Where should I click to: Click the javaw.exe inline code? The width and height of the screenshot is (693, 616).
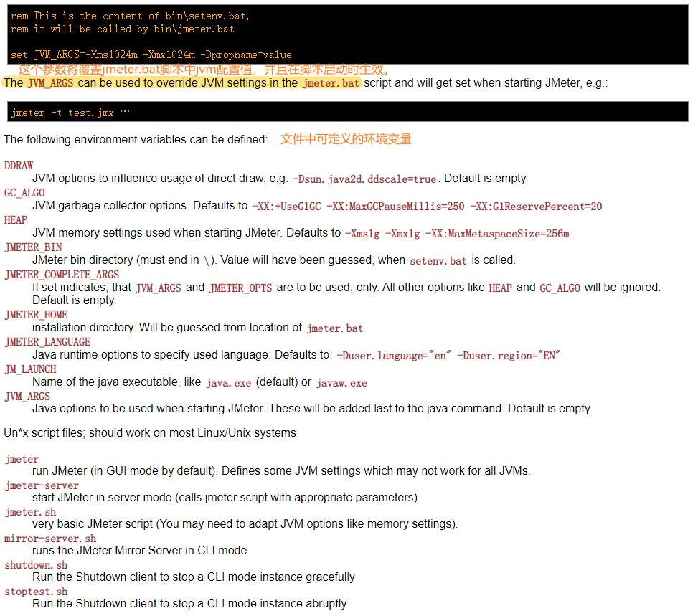(x=341, y=383)
